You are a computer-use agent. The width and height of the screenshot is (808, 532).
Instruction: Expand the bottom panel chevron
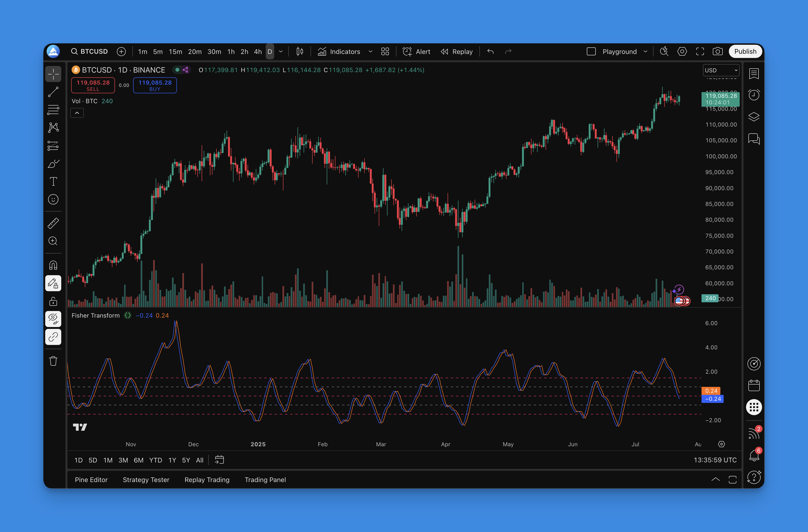(x=715, y=479)
